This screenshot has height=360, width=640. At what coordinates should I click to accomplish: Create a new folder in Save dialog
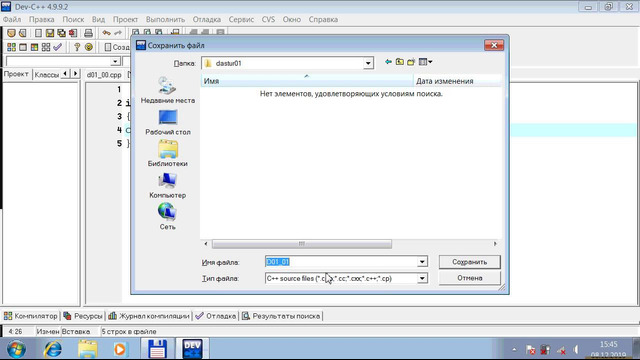tap(411, 62)
